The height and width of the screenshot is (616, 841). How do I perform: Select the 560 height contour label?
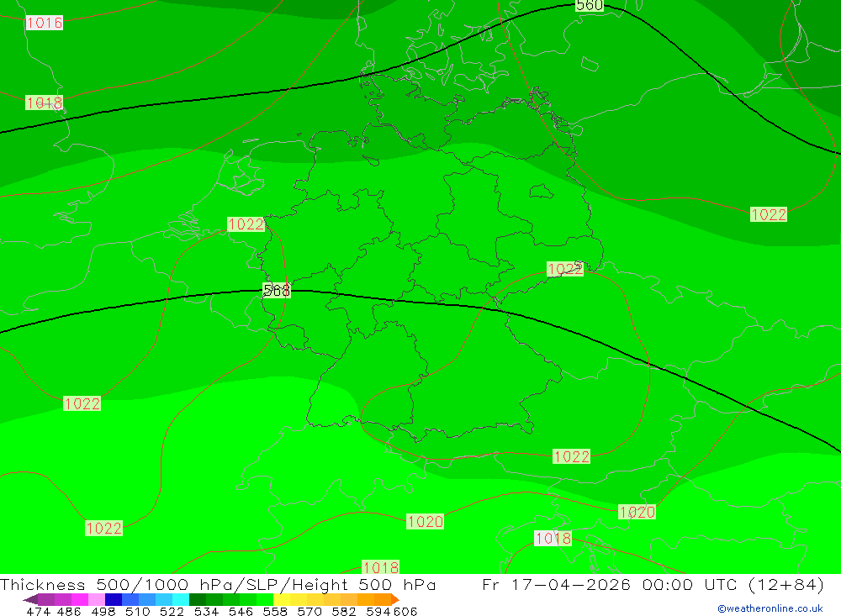pos(589,5)
